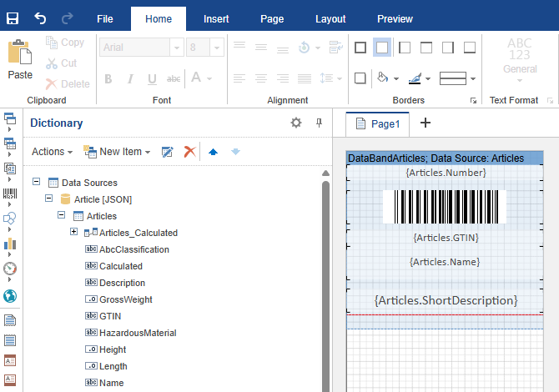
Task: Click the edit dictionary item icon
Action: click(x=167, y=152)
